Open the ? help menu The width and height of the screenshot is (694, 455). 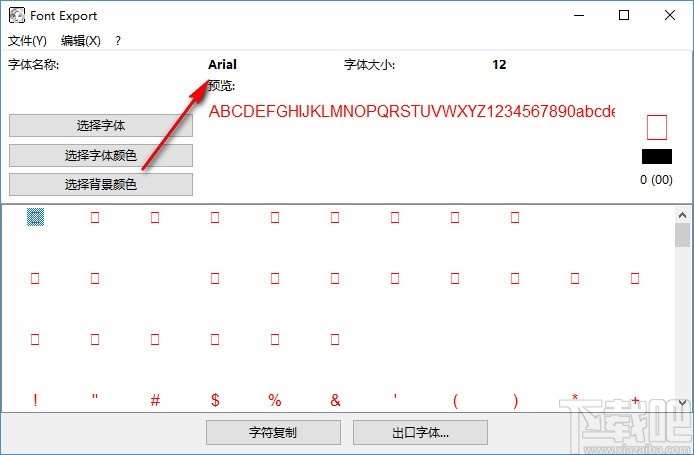tap(118, 41)
